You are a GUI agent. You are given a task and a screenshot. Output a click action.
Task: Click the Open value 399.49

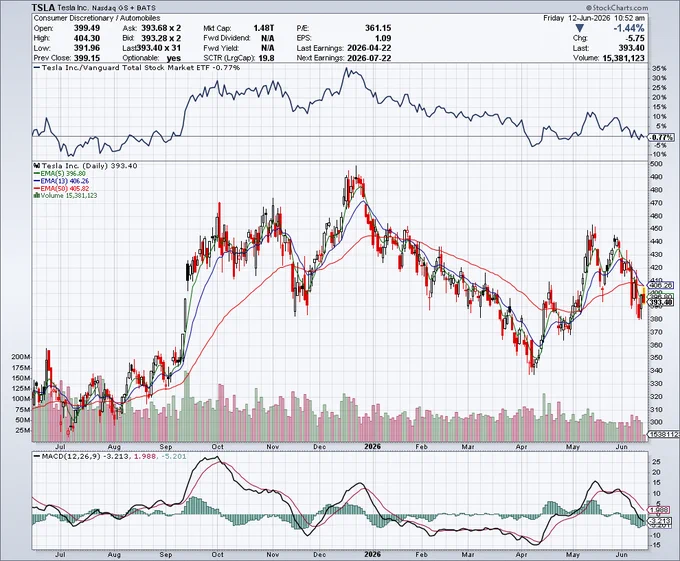pos(86,28)
